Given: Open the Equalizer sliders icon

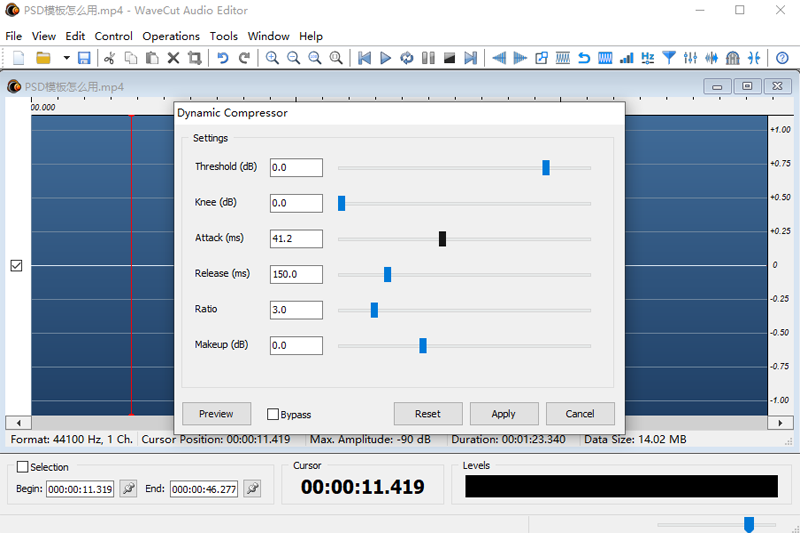Looking at the screenshot, I should (689, 58).
